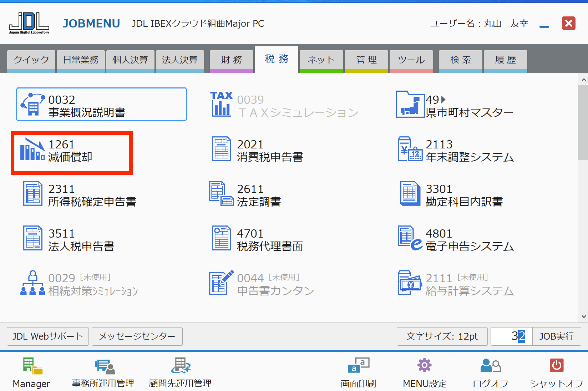Click the 法定調書 label text
Viewport: 588px width, 391px height.
coord(259,202)
